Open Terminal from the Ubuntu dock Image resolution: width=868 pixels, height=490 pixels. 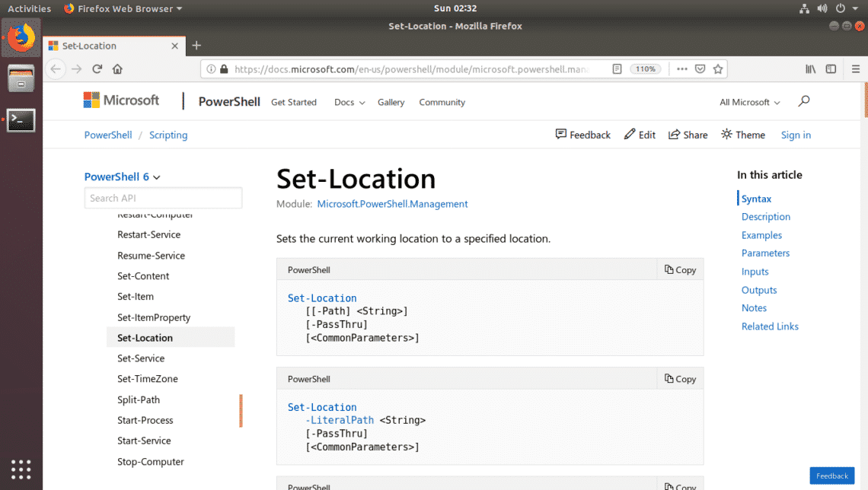(21, 120)
